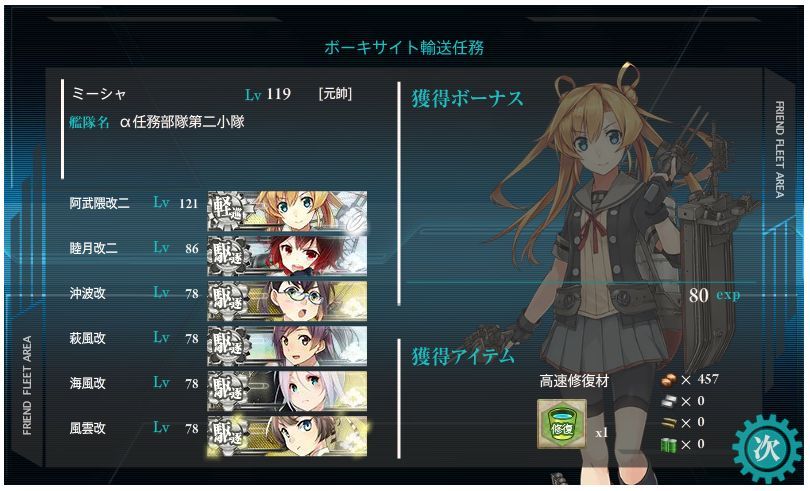Click admiral name ミーシャ
Viewport: 810px width, 491px height.
click(99, 94)
